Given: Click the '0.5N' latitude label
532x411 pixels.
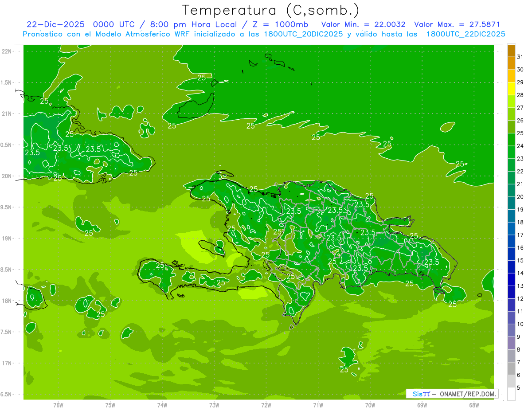Looking at the screenshot, I should coord(7,145).
